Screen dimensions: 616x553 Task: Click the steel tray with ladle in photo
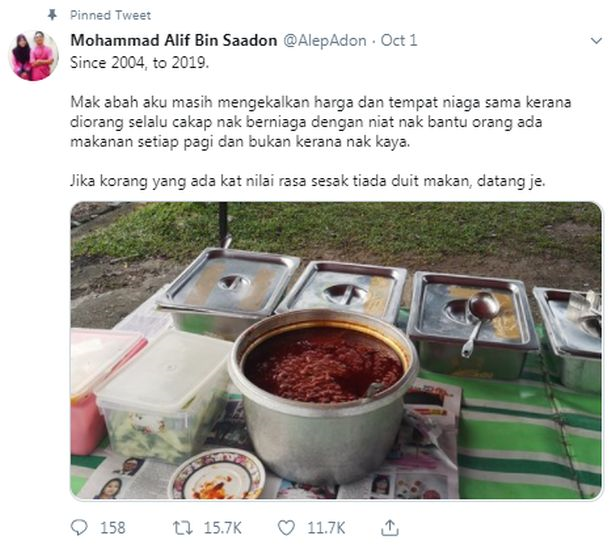(471, 324)
